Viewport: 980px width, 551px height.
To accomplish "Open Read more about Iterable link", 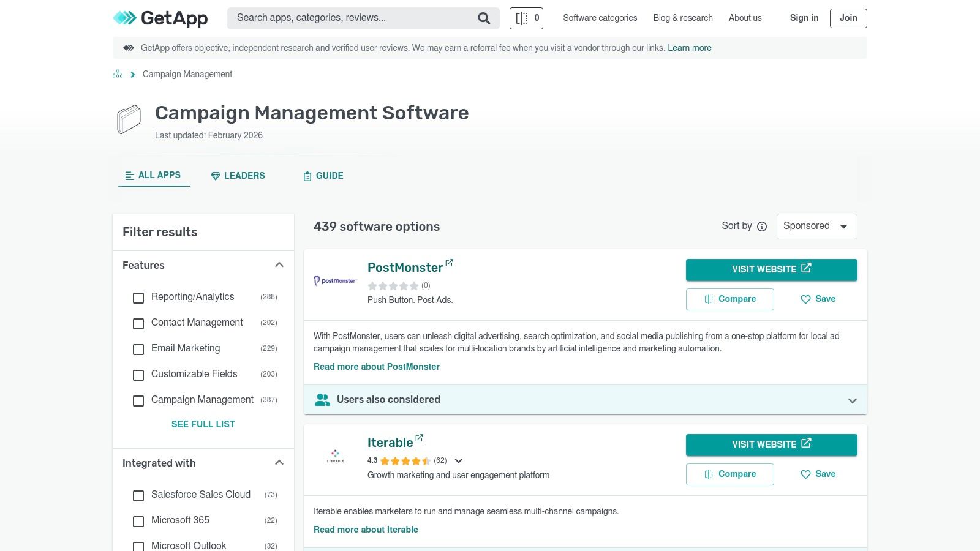I will click(x=366, y=530).
